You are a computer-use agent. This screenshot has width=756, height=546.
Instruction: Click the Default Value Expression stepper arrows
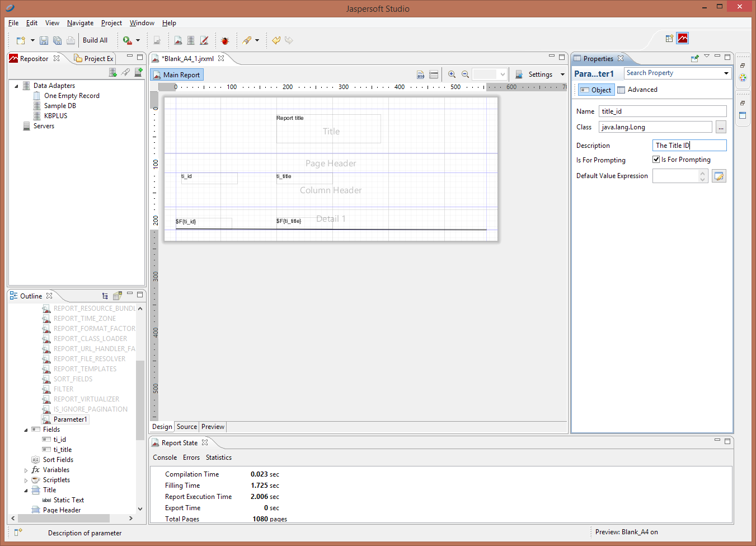[x=703, y=176]
